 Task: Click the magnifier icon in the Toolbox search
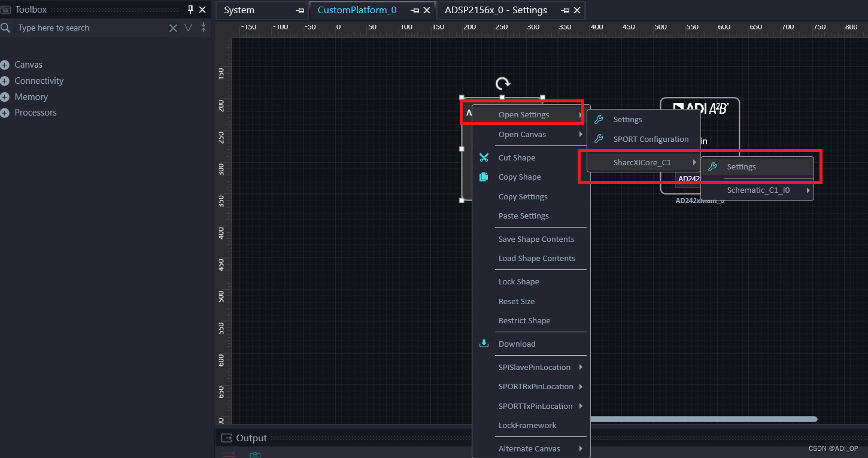[x=6, y=28]
